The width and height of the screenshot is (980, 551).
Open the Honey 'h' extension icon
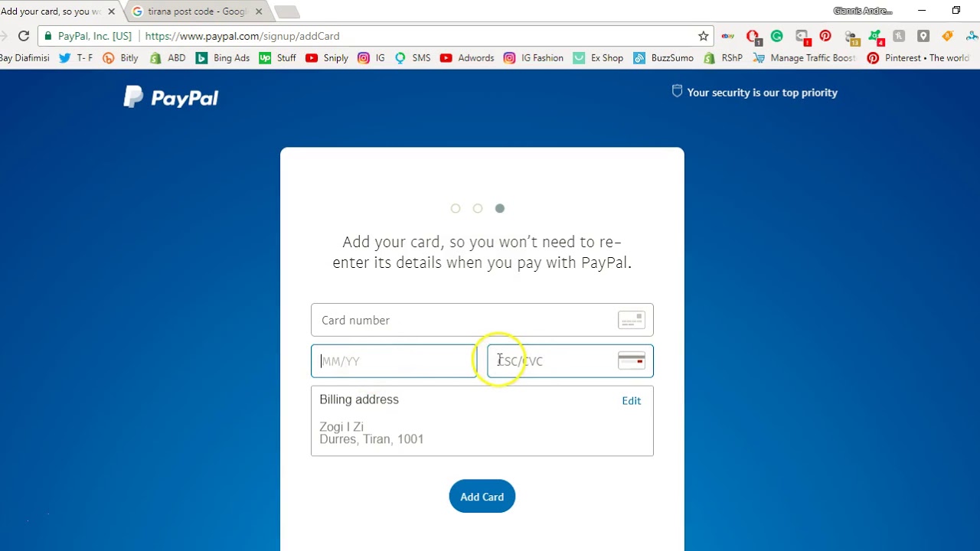899,36
